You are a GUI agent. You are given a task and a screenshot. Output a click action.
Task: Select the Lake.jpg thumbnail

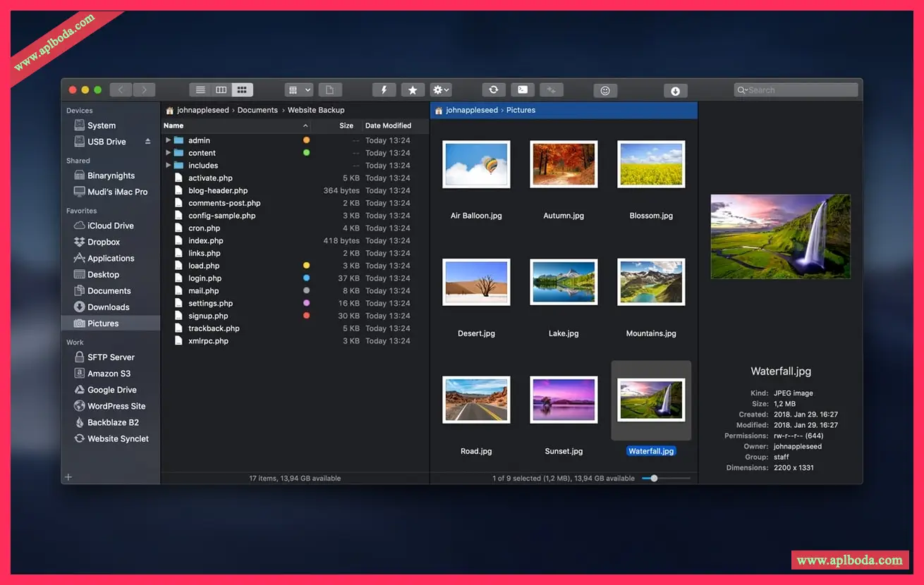(564, 282)
